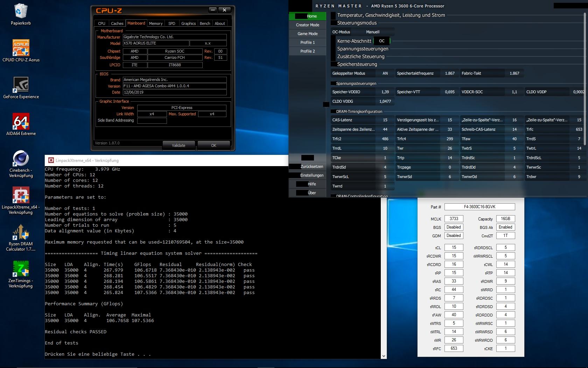Switch to About tab in CPU-Z

click(220, 23)
